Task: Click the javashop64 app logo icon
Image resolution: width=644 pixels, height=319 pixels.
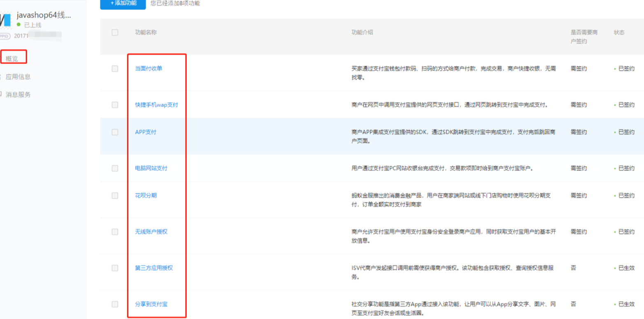Action: (x=5, y=20)
